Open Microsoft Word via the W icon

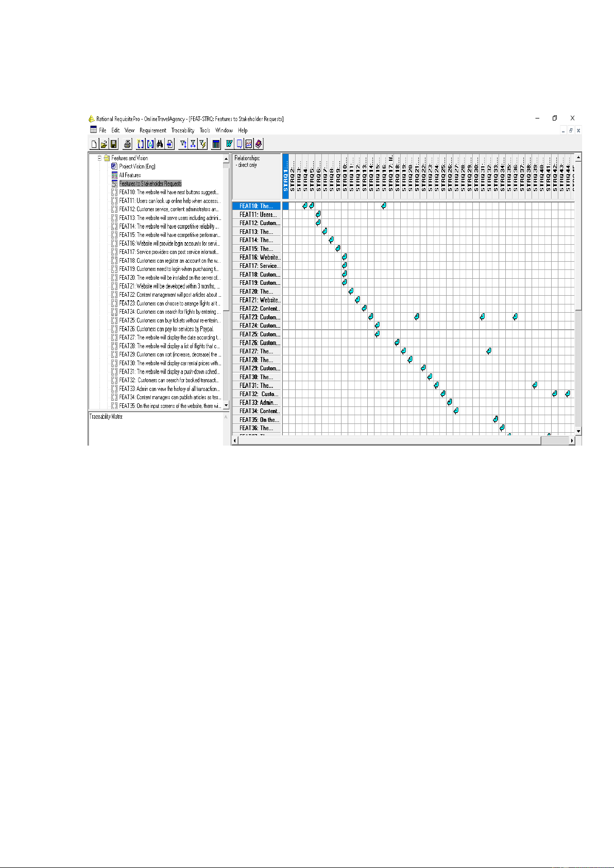click(229, 144)
